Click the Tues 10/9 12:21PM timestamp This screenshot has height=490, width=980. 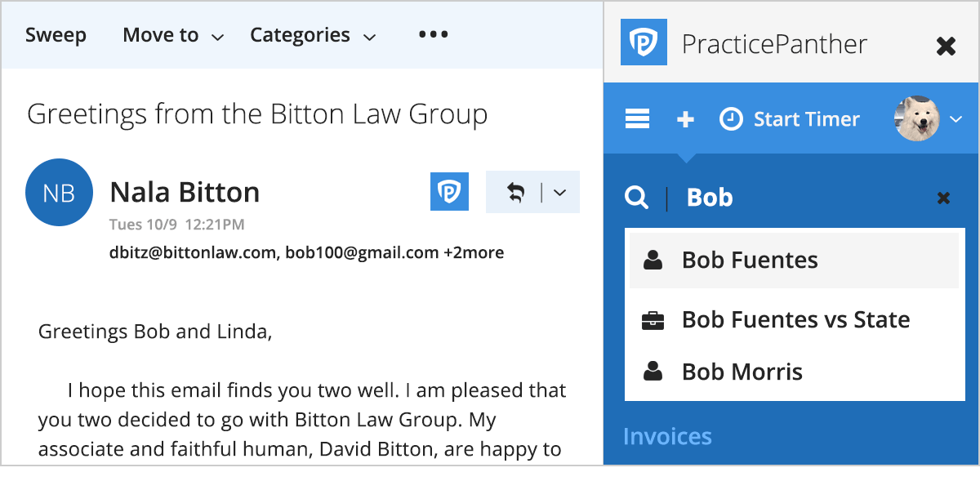tap(176, 225)
